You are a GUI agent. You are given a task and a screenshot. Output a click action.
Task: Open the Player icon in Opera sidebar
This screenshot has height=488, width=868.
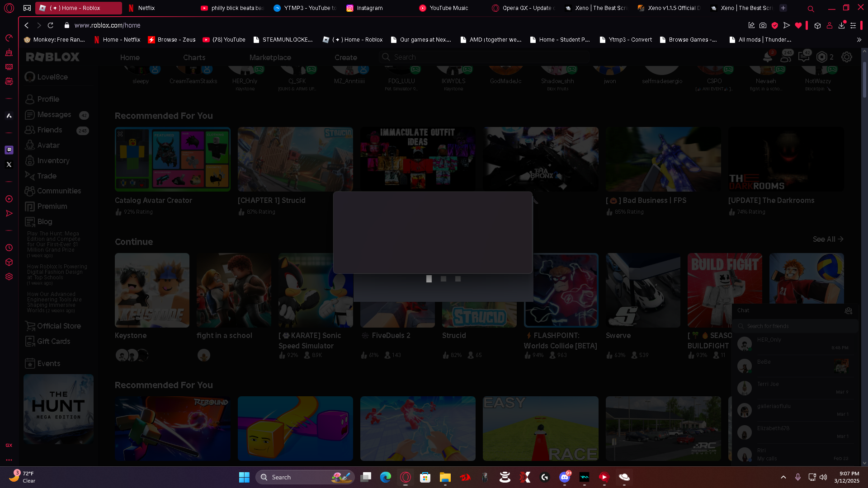tap(9, 199)
